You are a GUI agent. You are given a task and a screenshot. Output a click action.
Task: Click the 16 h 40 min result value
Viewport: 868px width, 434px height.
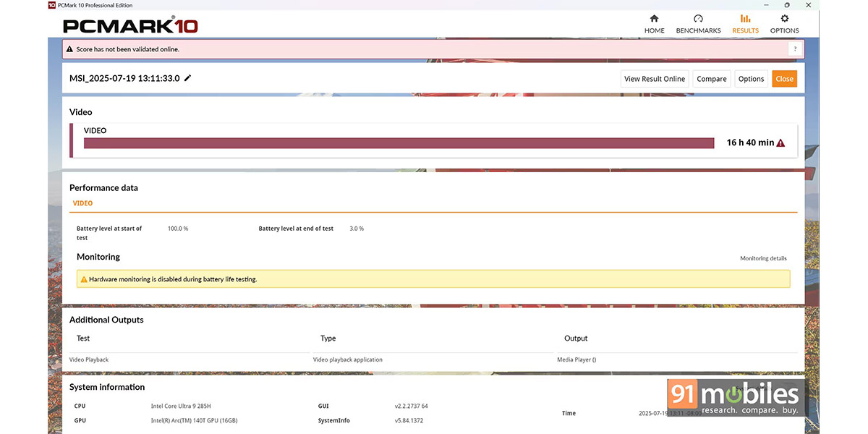point(750,143)
